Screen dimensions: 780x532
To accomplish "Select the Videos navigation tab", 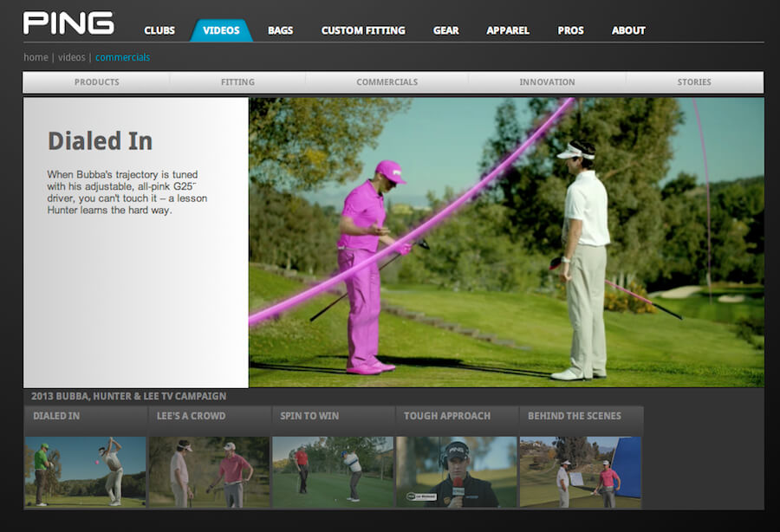I will point(221,30).
